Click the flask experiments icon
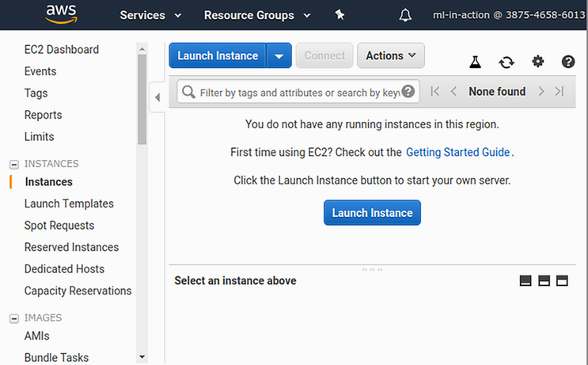This screenshot has width=588, height=365. pyautogui.click(x=475, y=62)
